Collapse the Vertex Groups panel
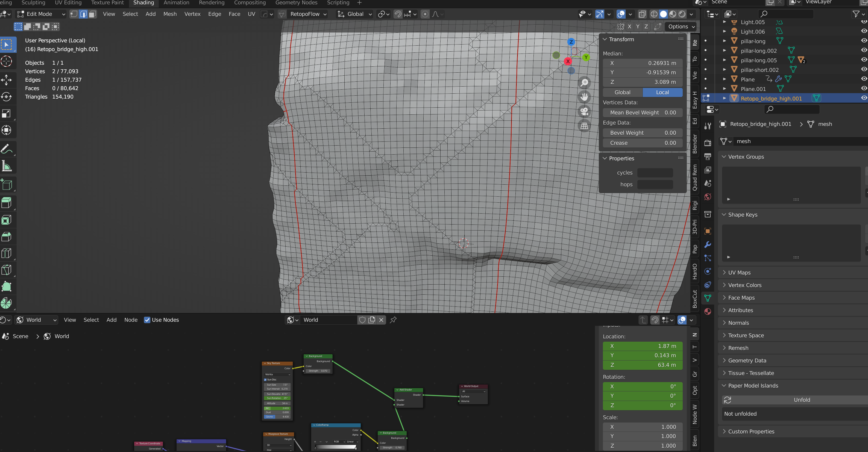The width and height of the screenshot is (868, 452). 746,156
